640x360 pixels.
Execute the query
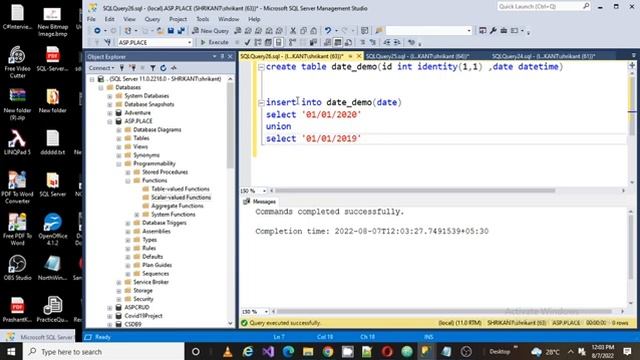(215, 42)
